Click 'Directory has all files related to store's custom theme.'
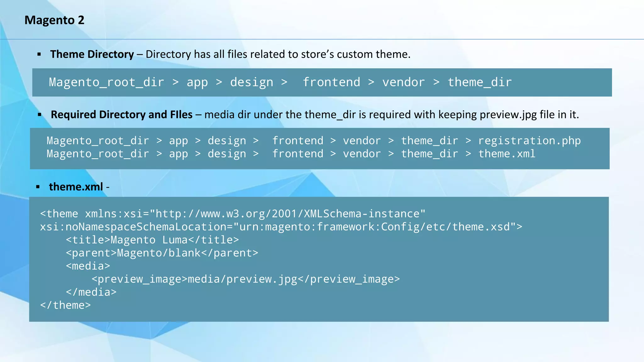This screenshot has height=362, width=644. pos(278,54)
